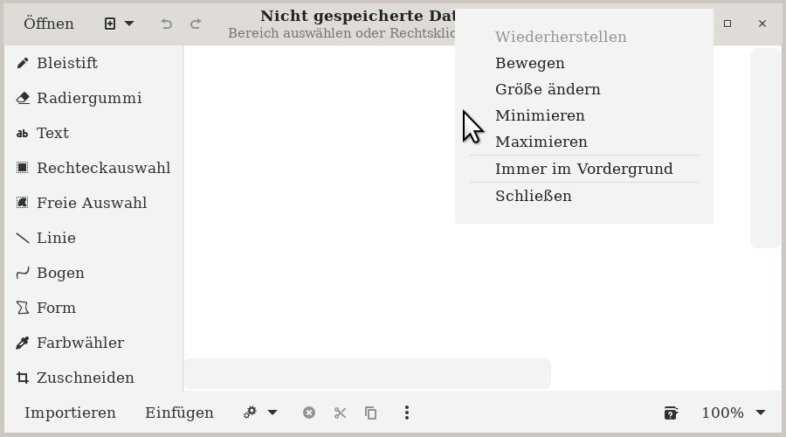Image resolution: width=786 pixels, height=437 pixels.
Task: Open the new image dropdown in header
Action: pos(119,23)
